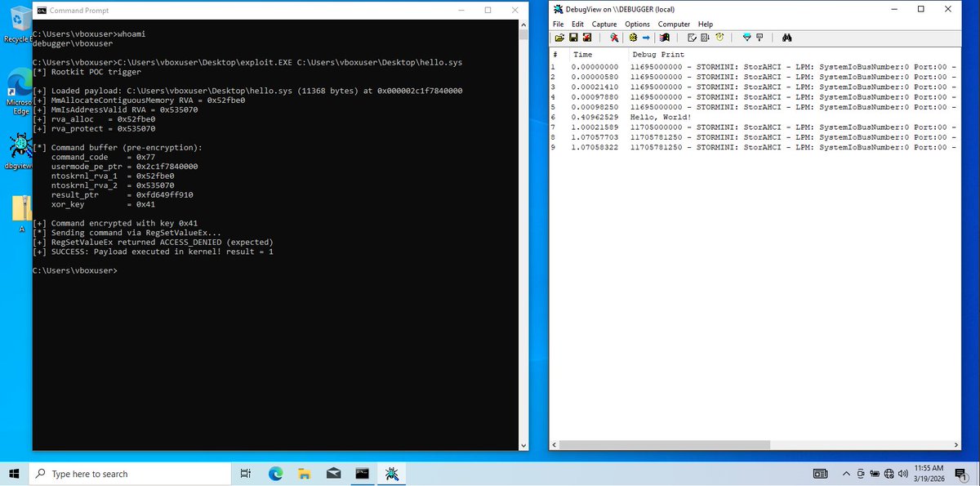This screenshot has width=980, height=486.
Task: Toggle the Autoscroll icon in DebugView toolbar
Action: 706,38
